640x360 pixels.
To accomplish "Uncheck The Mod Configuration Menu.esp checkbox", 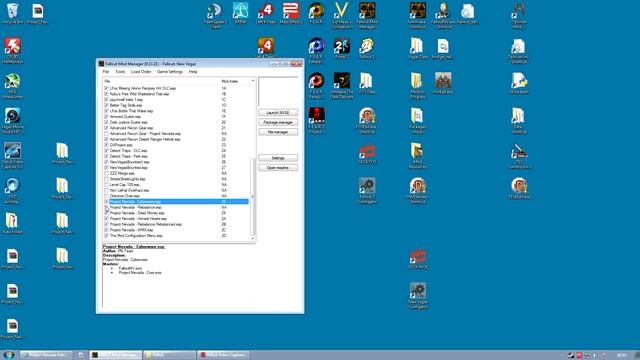I will (x=107, y=236).
